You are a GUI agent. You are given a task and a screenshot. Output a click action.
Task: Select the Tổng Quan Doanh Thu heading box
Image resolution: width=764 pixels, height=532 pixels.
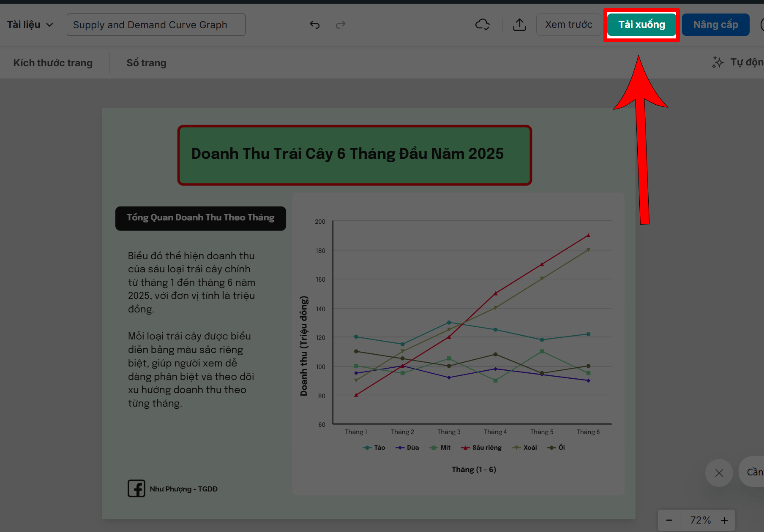(200, 218)
